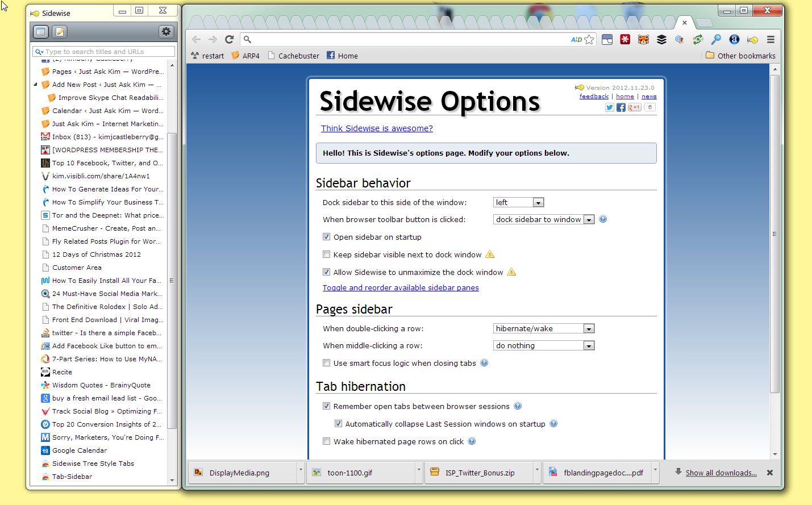Click the browser back arrow

click(196, 39)
